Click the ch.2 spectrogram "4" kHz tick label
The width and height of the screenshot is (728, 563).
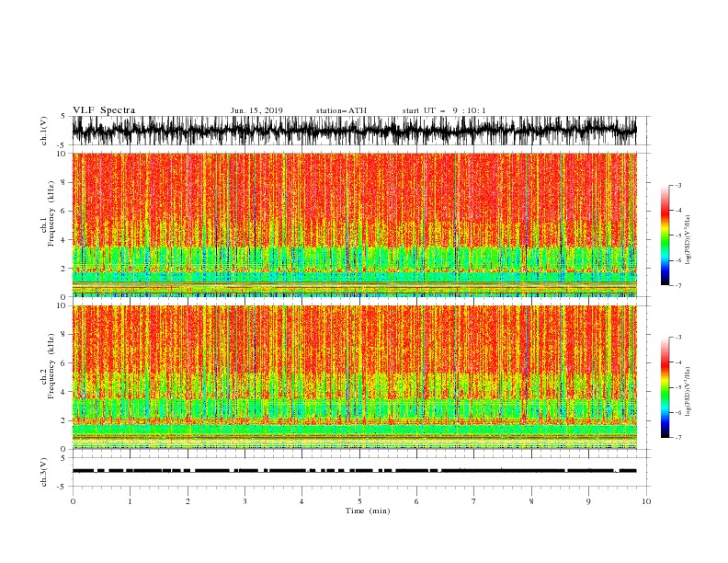63,392
